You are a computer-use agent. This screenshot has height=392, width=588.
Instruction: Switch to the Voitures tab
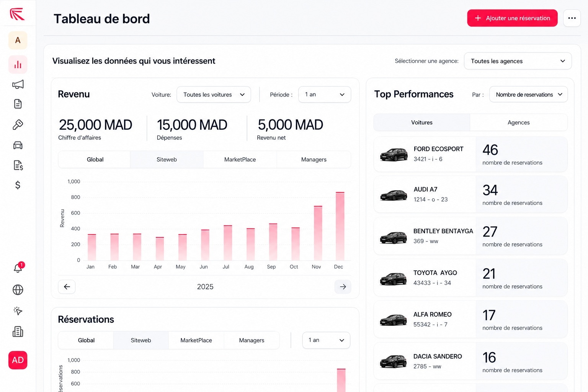(422, 122)
